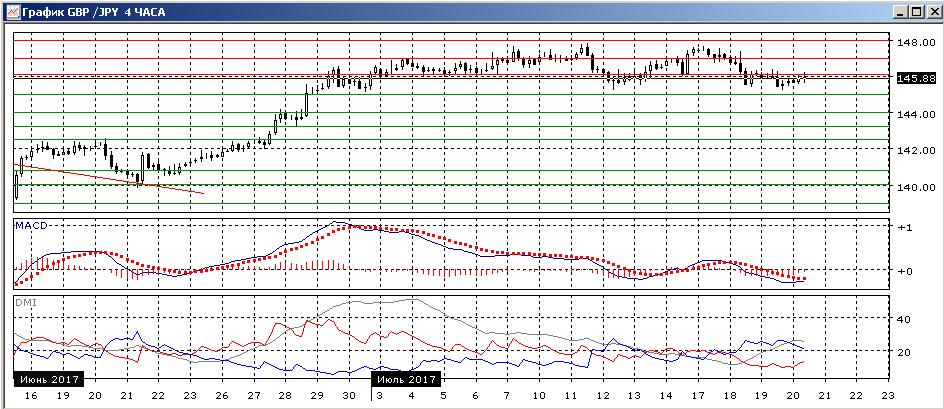Click the 'Июнь 2017' month marker
The height and width of the screenshot is (409, 944).
49,379
